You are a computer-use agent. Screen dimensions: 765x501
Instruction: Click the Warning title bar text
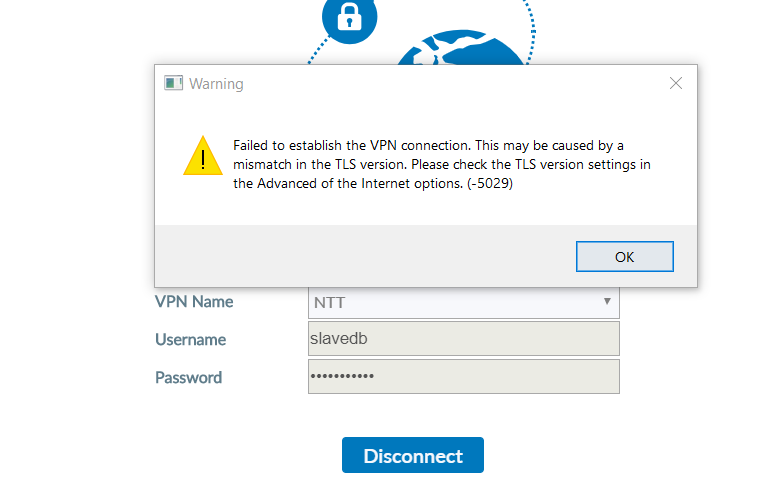coord(216,84)
